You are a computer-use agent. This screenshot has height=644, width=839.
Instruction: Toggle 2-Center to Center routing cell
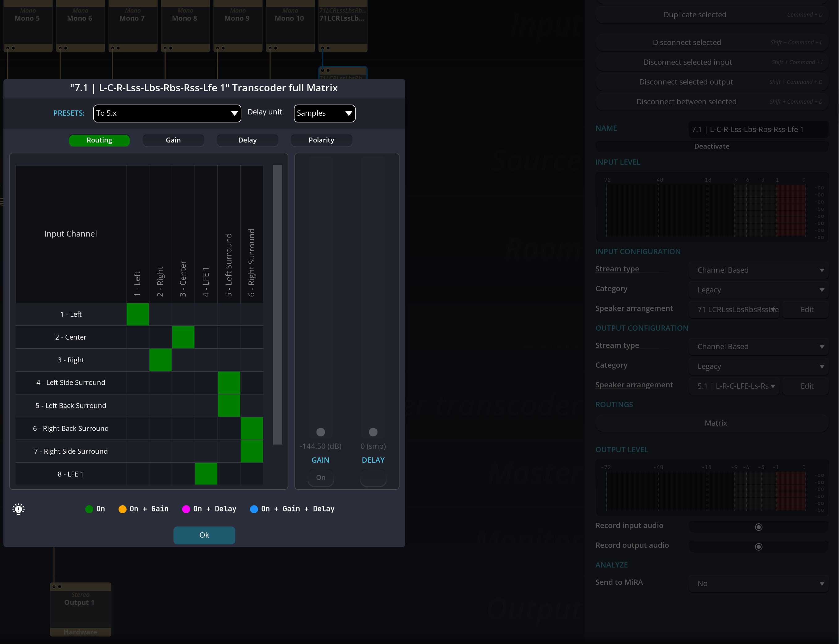click(x=183, y=337)
